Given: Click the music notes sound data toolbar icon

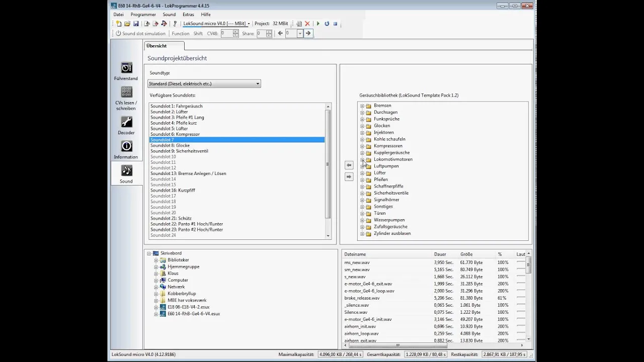Looking at the screenshot, I should [x=164, y=24].
